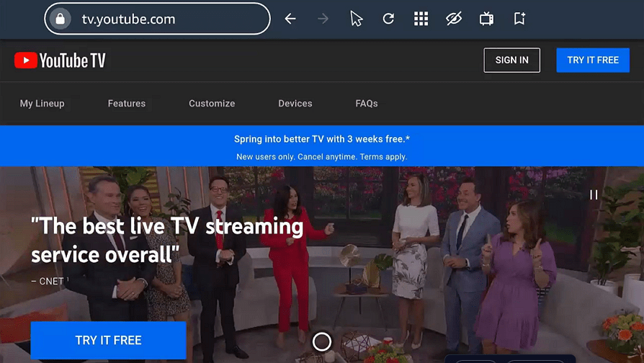The image size is (644, 363).
Task: Click New users only Terms apply text
Action: tap(322, 157)
